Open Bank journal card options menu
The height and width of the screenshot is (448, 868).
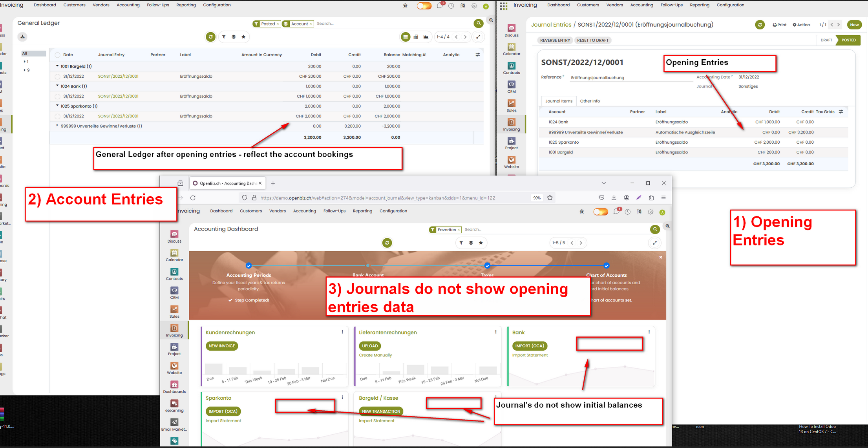pos(649,332)
